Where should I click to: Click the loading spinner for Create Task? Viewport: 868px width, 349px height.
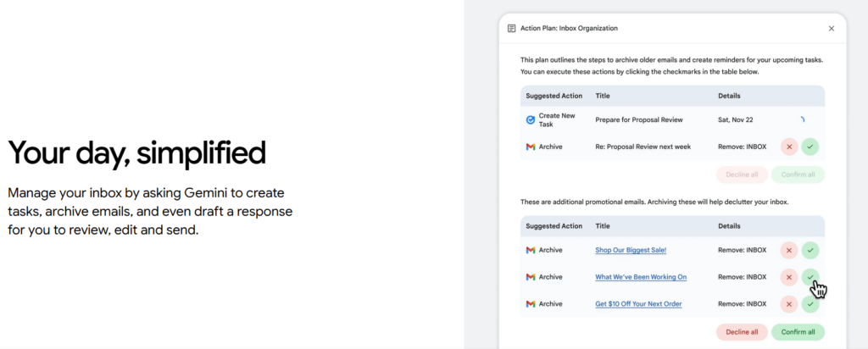click(x=801, y=120)
